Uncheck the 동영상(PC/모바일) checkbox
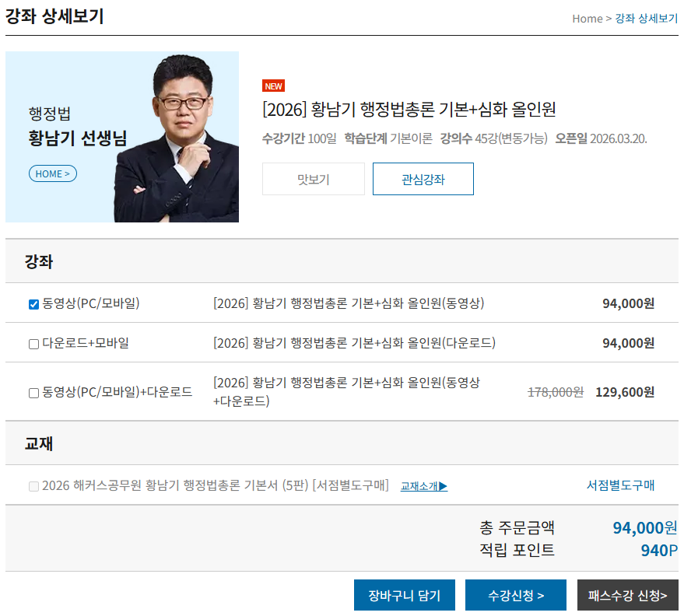 [x=33, y=304]
